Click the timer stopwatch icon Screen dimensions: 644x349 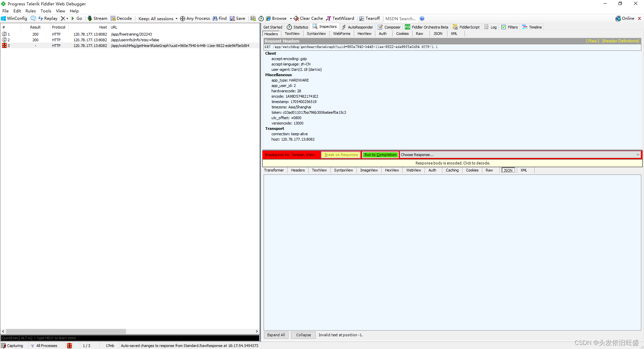point(261,18)
